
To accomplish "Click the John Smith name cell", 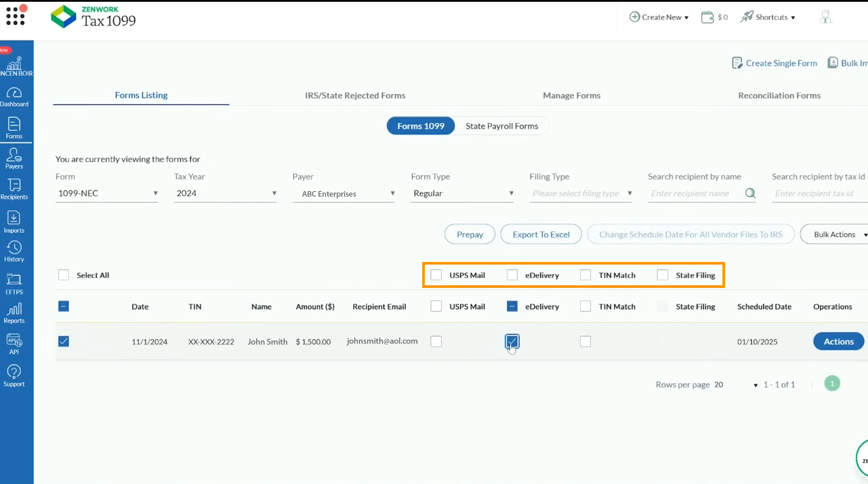I will click(267, 342).
